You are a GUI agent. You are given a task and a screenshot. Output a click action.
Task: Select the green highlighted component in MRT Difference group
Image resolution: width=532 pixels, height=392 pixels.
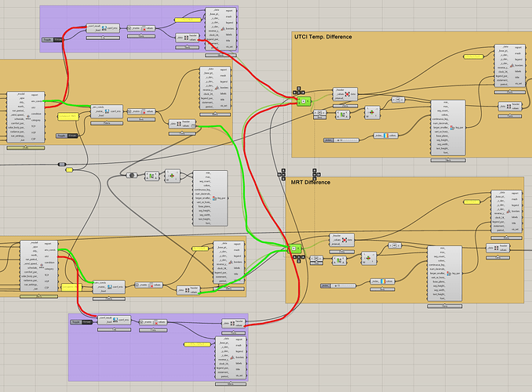pos(297,252)
